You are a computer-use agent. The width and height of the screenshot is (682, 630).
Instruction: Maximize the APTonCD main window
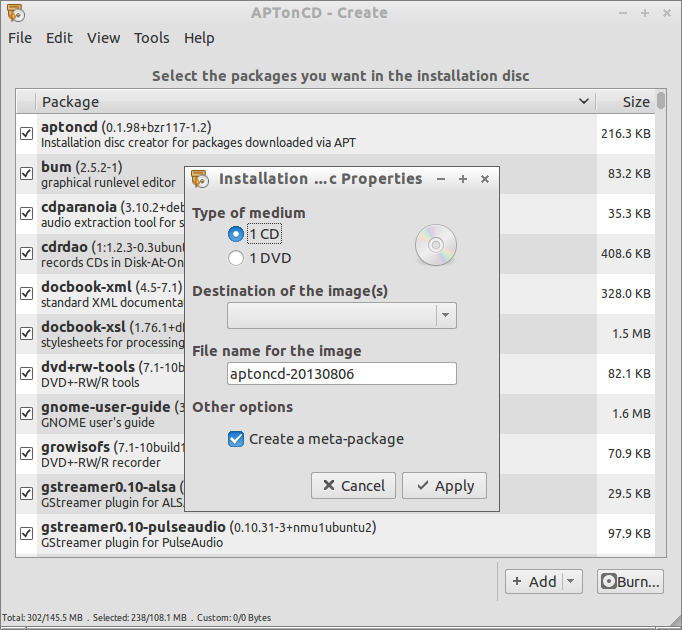645,13
